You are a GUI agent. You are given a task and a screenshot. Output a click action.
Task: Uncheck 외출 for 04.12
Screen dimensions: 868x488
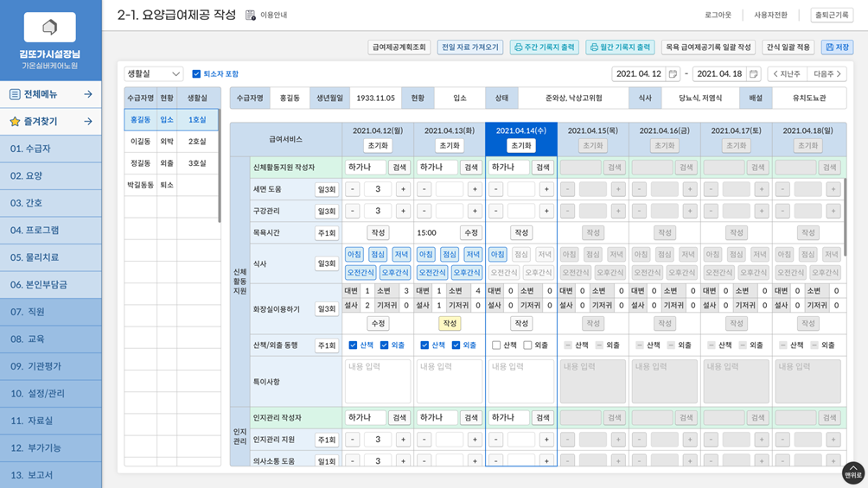pos(384,345)
